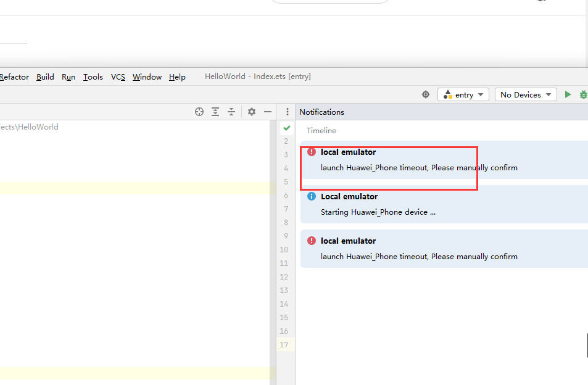Open the entry module dropdown
588x385 pixels.
pyautogui.click(x=463, y=94)
